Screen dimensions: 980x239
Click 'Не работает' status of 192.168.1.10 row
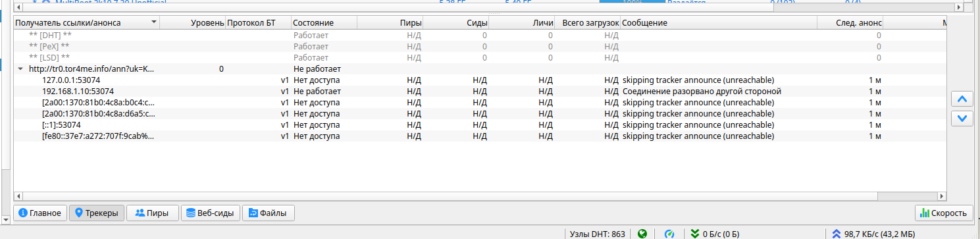pyautogui.click(x=317, y=91)
